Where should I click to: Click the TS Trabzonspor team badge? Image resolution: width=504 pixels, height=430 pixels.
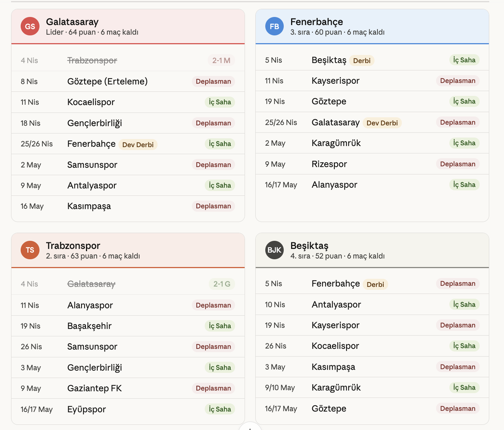point(30,250)
